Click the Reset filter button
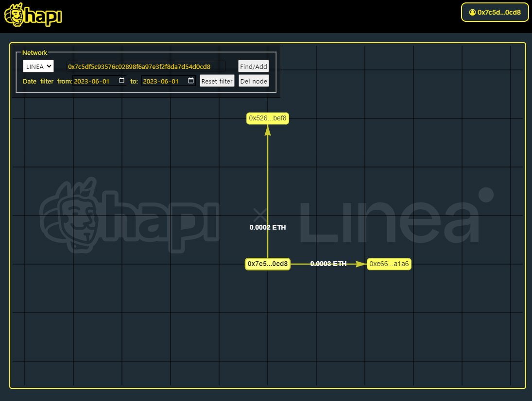Viewport: 532px width, 401px height. pyautogui.click(x=217, y=81)
